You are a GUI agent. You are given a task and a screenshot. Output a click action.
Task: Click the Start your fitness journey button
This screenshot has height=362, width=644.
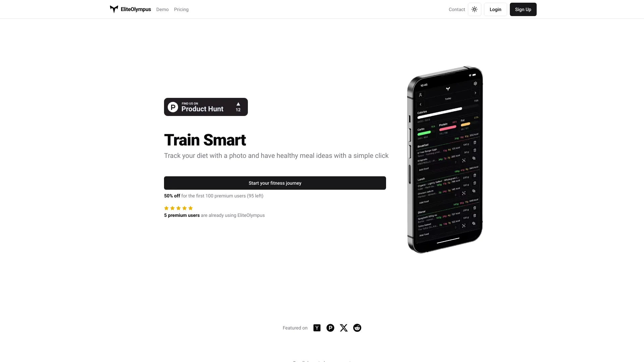275,183
